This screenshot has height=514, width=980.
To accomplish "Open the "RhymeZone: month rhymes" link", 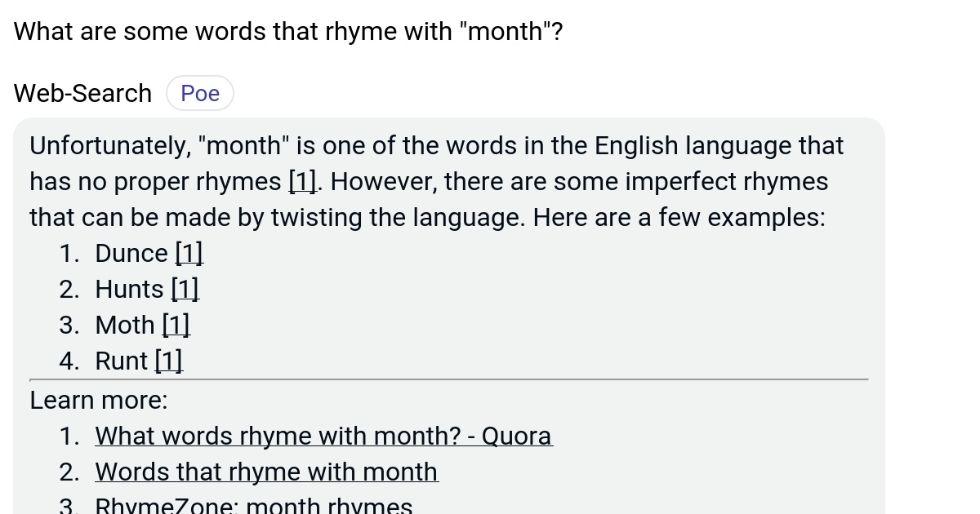I will point(254,504).
